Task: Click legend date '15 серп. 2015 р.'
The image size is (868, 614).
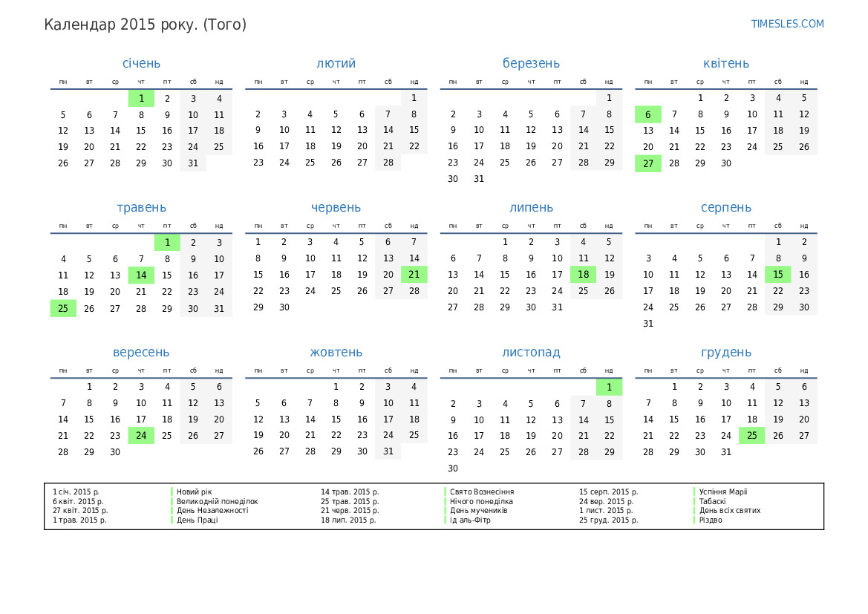Action: click(x=608, y=491)
